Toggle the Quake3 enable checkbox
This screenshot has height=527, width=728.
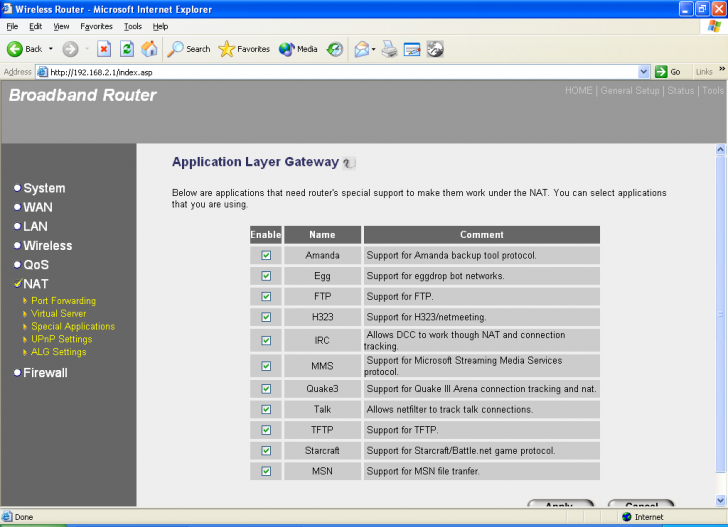click(x=266, y=389)
